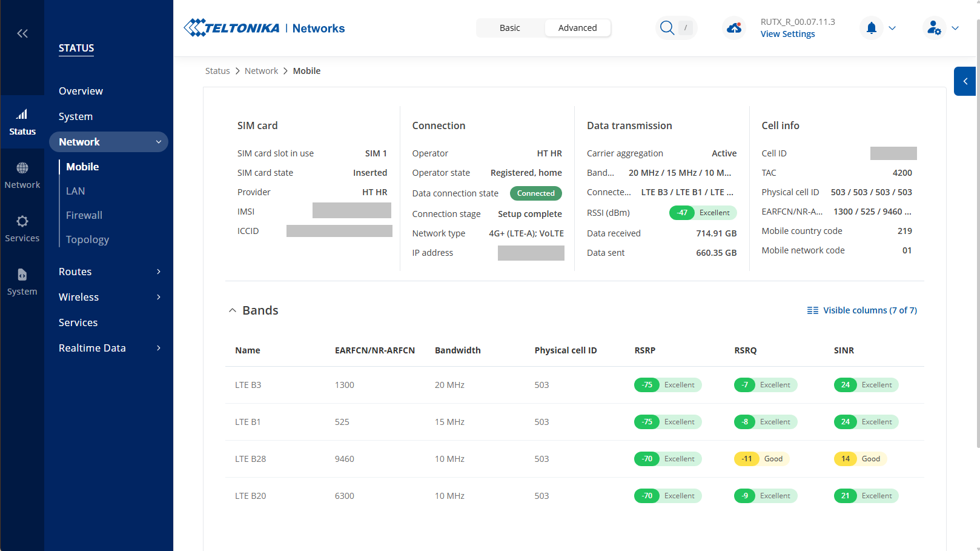Click the firmware version RUTX_R_00.07.11.3
Screen dimensions: 980x551
tap(798, 22)
